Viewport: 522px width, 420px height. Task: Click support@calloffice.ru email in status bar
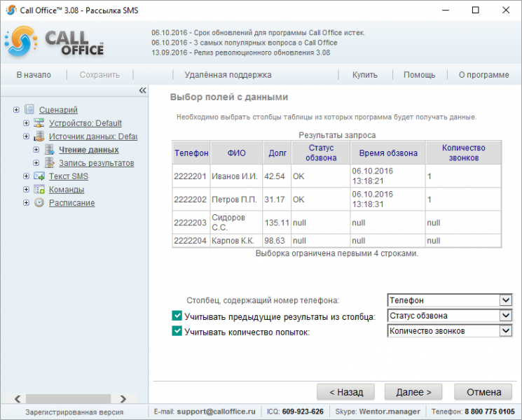(x=216, y=412)
